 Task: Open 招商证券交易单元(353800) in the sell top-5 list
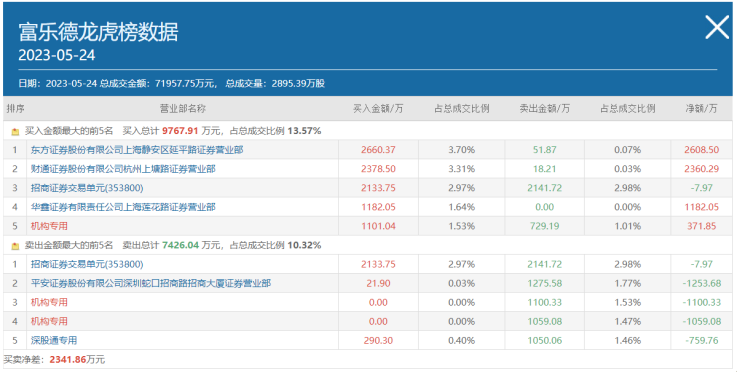[x=87, y=264]
